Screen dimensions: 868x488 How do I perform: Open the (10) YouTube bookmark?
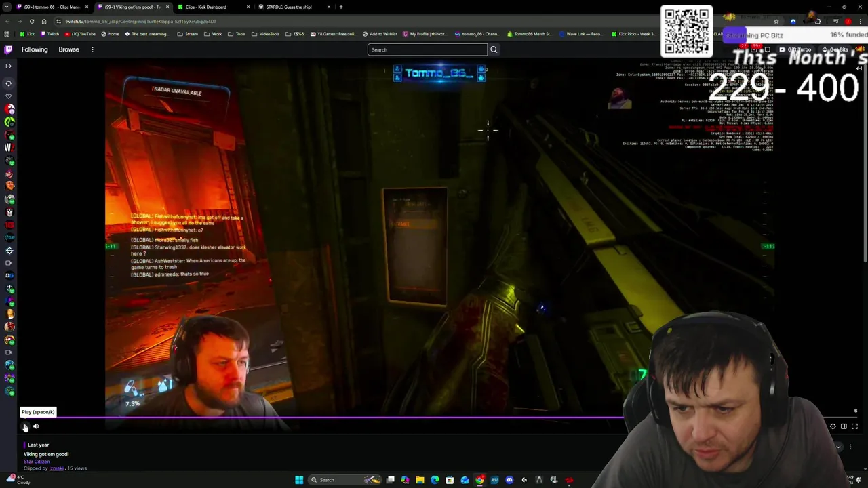(x=80, y=34)
